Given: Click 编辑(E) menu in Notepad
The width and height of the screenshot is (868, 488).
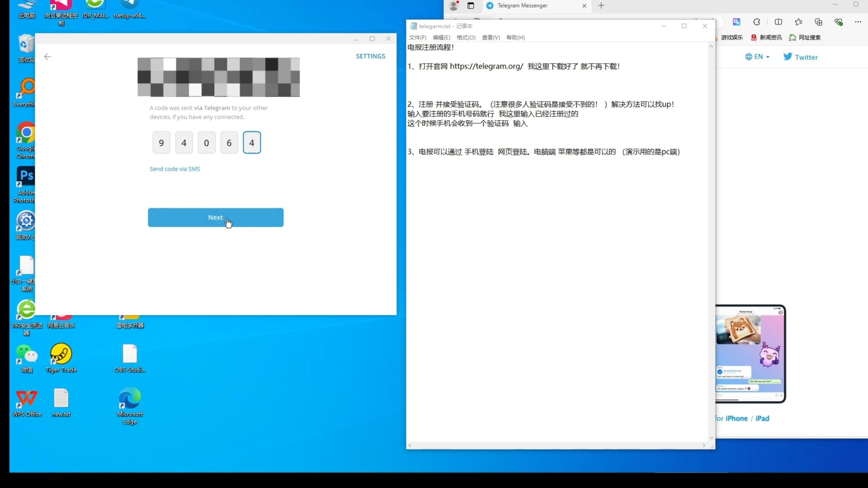Looking at the screenshot, I should pos(440,37).
